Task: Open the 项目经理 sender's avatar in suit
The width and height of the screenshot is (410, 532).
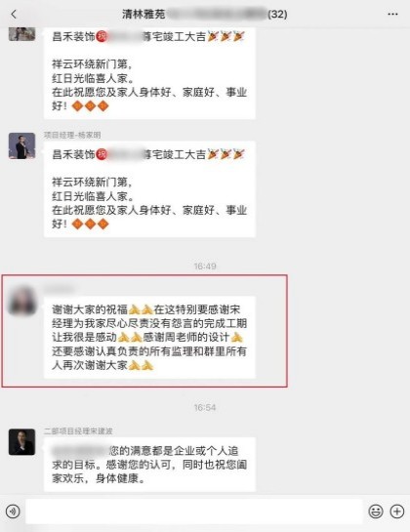Action: click(x=21, y=145)
